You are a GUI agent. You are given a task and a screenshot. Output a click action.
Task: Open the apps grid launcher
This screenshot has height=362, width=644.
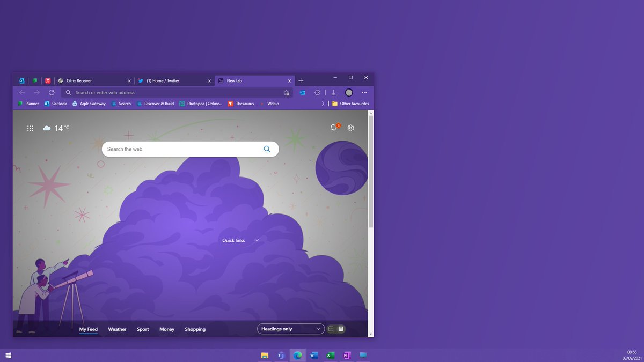[30, 128]
